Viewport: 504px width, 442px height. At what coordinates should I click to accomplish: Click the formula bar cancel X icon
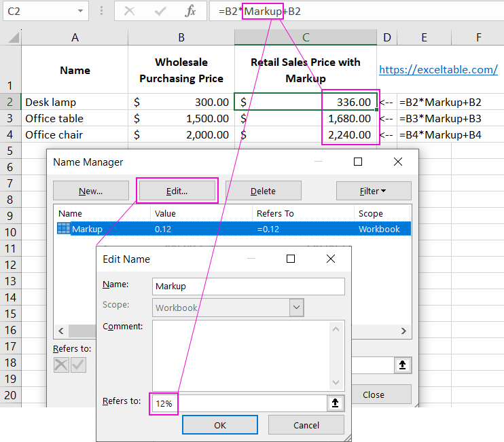(129, 11)
